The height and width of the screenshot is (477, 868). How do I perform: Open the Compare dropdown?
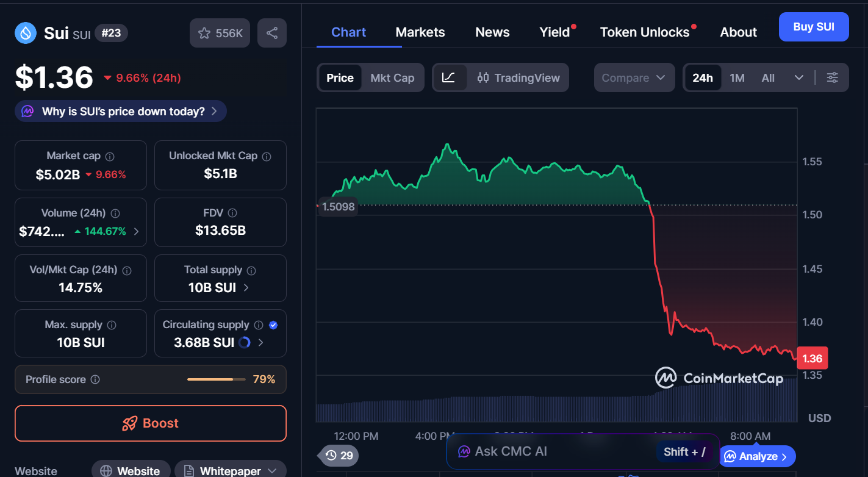click(x=634, y=77)
